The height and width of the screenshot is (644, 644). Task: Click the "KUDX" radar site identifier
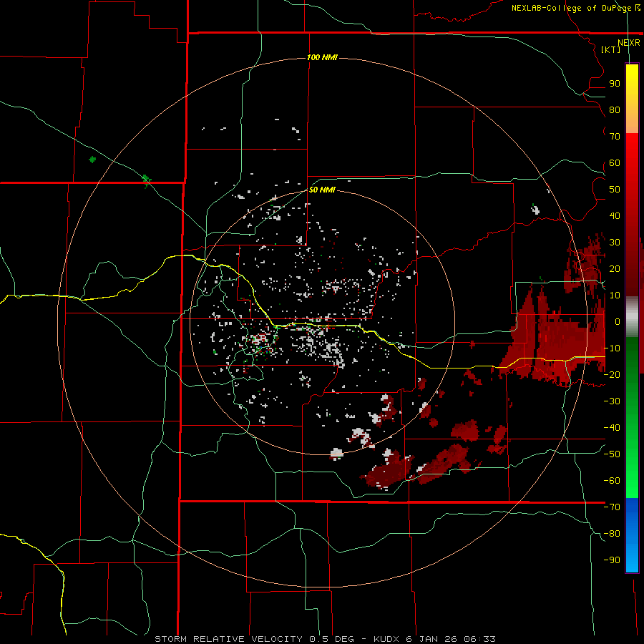[386, 639]
